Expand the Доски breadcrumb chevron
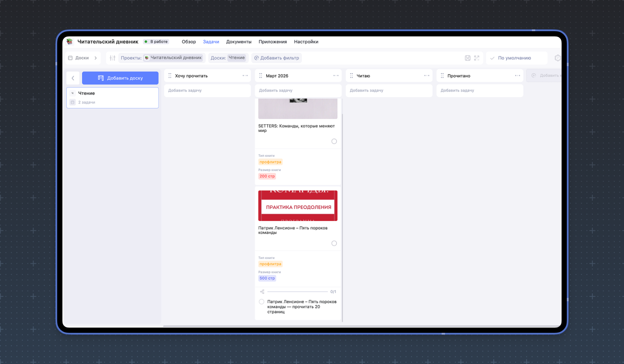The image size is (624, 364). (95, 58)
